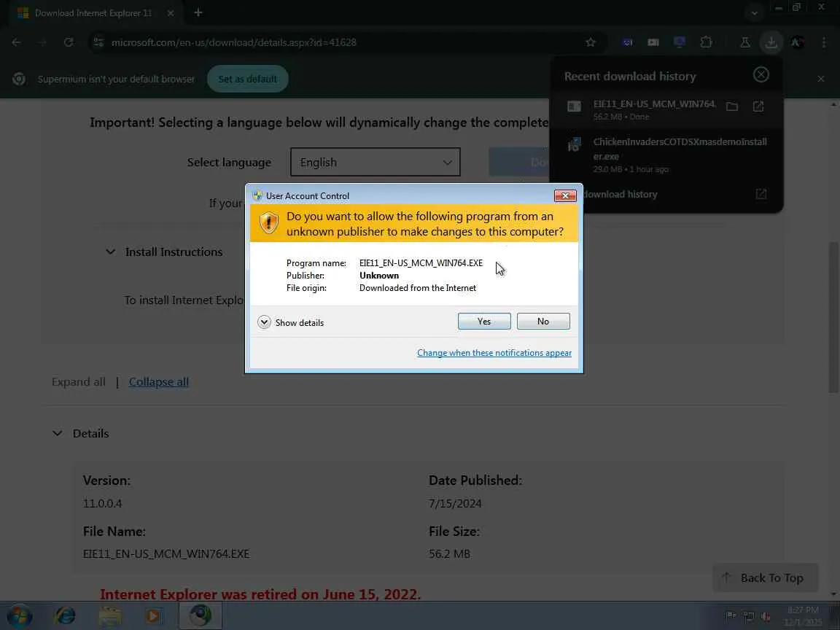Select the Download Internet Explorer 11 tab

coord(93,13)
